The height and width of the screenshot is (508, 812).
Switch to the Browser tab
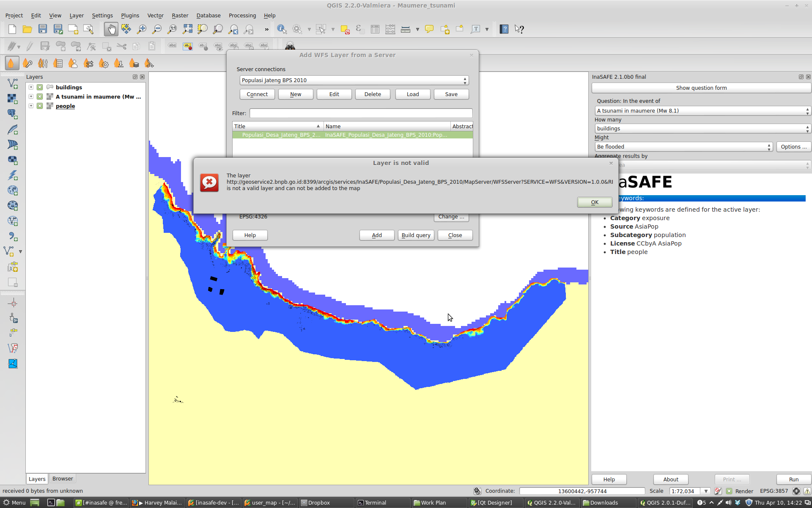coord(63,479)
